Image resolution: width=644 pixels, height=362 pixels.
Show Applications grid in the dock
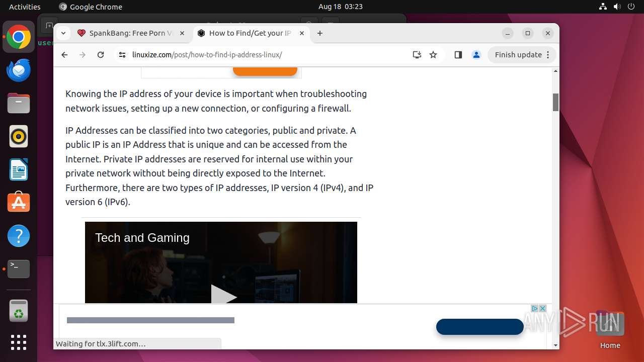point(19,342)
